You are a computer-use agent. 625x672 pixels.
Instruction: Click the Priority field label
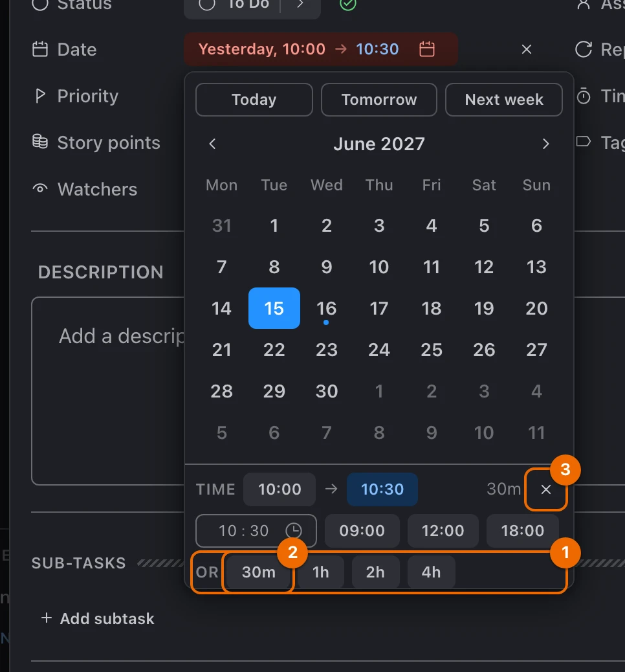click(88, 96)
